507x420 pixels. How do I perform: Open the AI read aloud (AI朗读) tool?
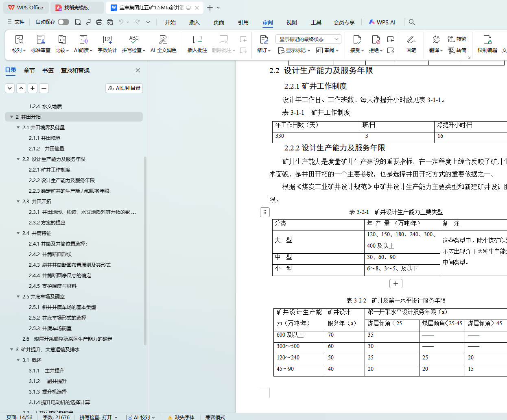pos(83,40)
